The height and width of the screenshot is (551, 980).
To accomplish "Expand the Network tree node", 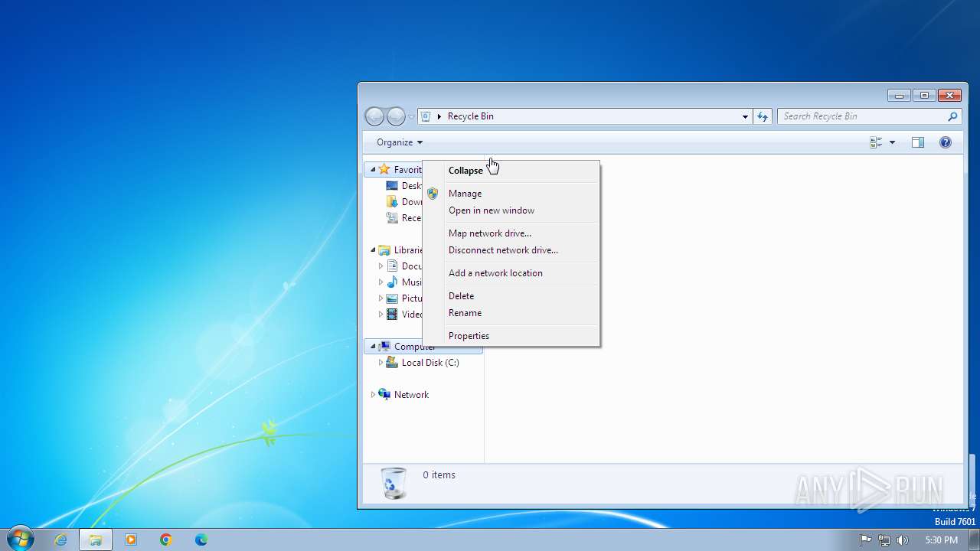I will 373,395.
